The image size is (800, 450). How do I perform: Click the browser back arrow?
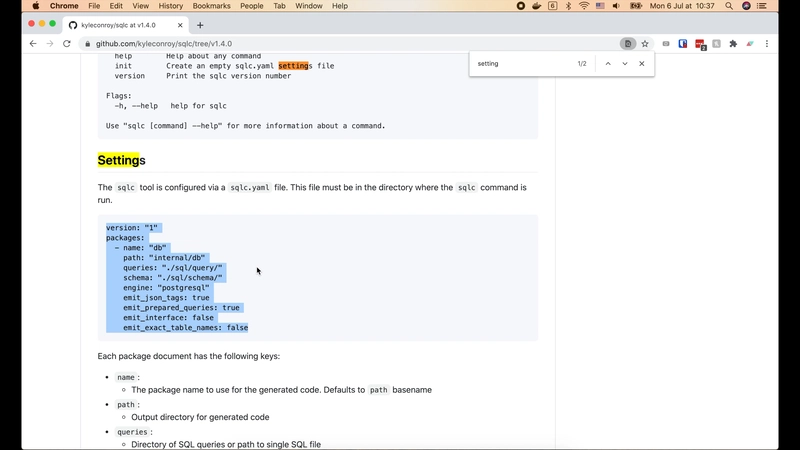pos(33,44)
